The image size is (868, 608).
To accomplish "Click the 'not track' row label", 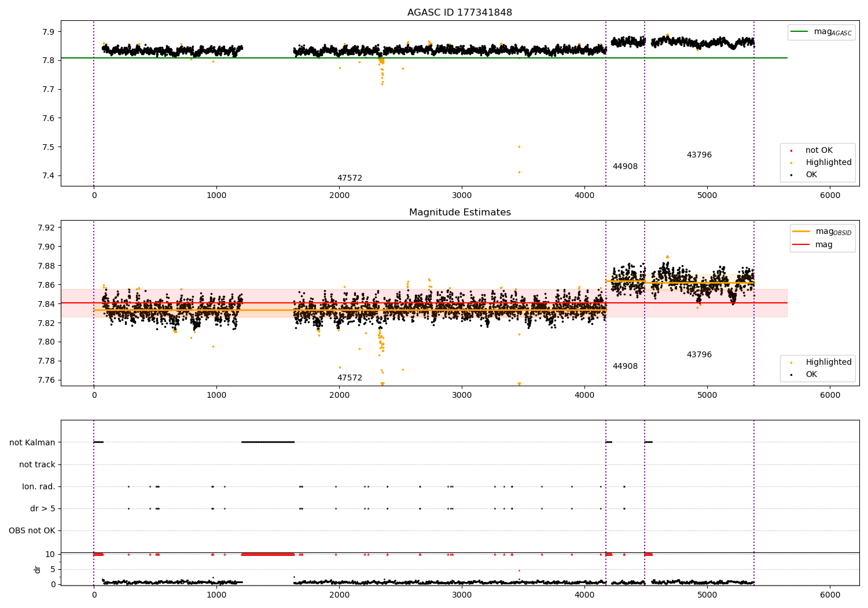I will click(x=37, y=464).
